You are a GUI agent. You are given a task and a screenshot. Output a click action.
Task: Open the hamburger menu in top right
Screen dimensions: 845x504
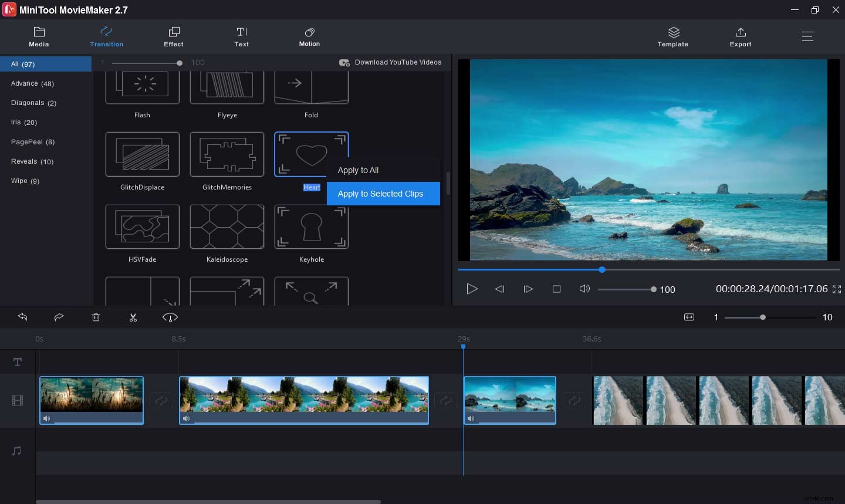[808, 36]
